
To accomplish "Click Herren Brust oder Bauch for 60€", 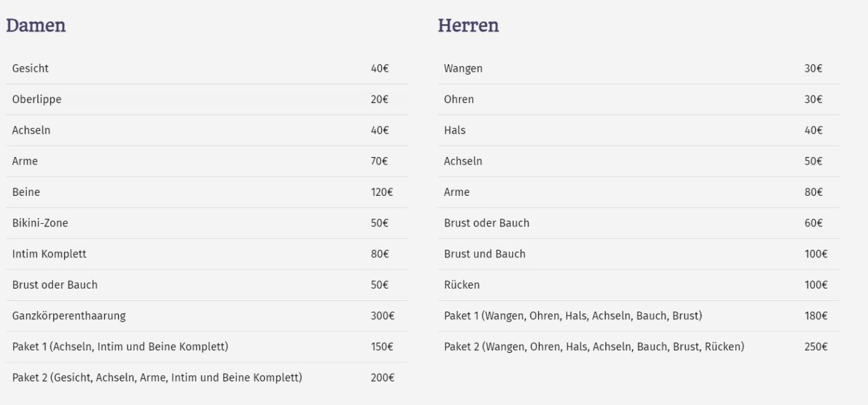I will pyautogui.click(x=639, y=223).
